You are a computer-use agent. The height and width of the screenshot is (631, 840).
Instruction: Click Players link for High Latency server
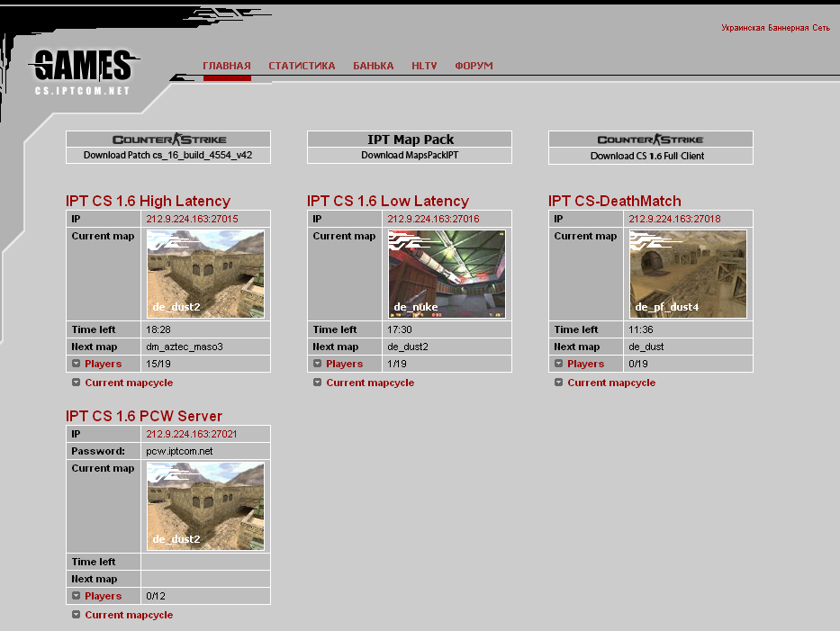click(x=103, y=364)
